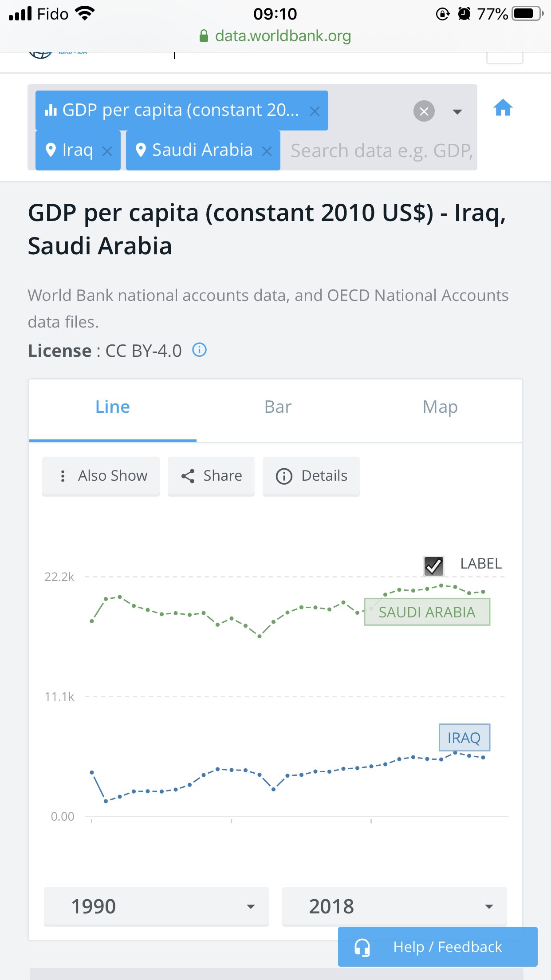The height and width of the screenshot is (980, 551).
Task: Expand the selector dropdown arrow
Action: tap(457, 111)
